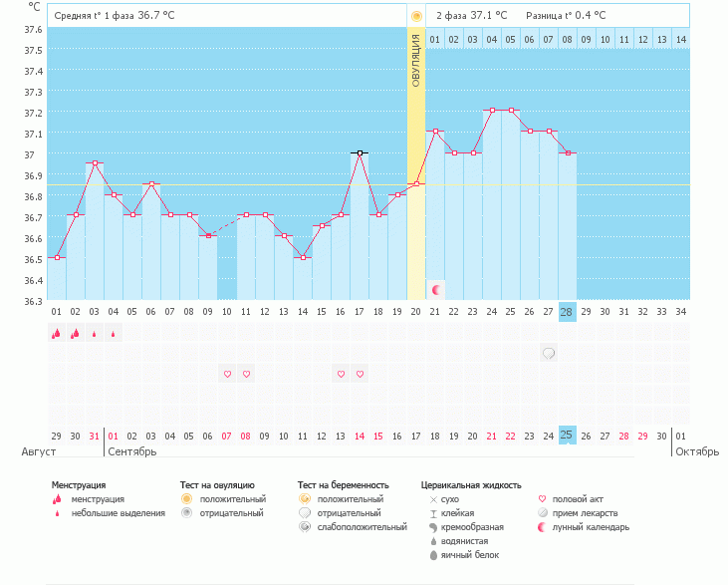Click the 37.0 data point on day 17
The width and height of the screenshot is (728, 585).
(x=360, y=152)
